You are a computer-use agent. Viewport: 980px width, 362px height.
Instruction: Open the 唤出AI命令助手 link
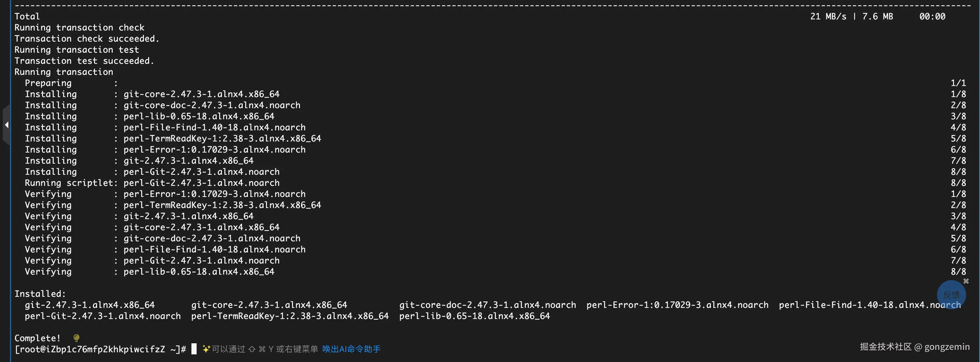tap(351, 349)
